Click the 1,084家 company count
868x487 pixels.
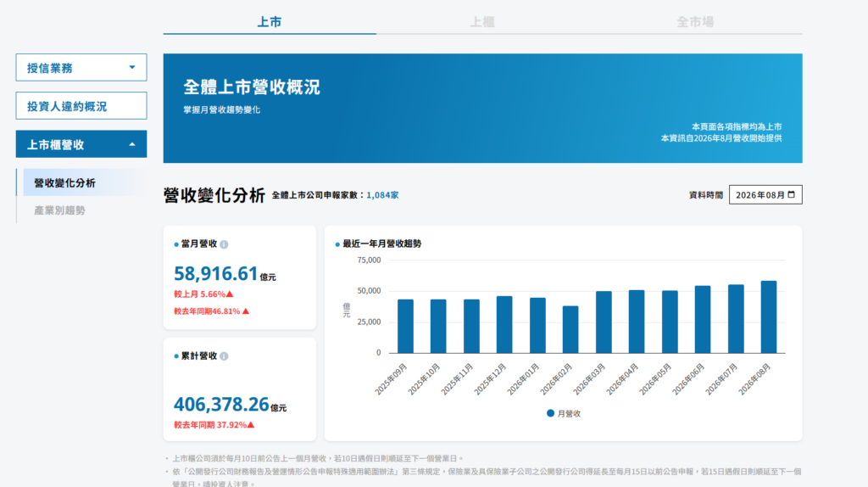(x=382, y=195)
